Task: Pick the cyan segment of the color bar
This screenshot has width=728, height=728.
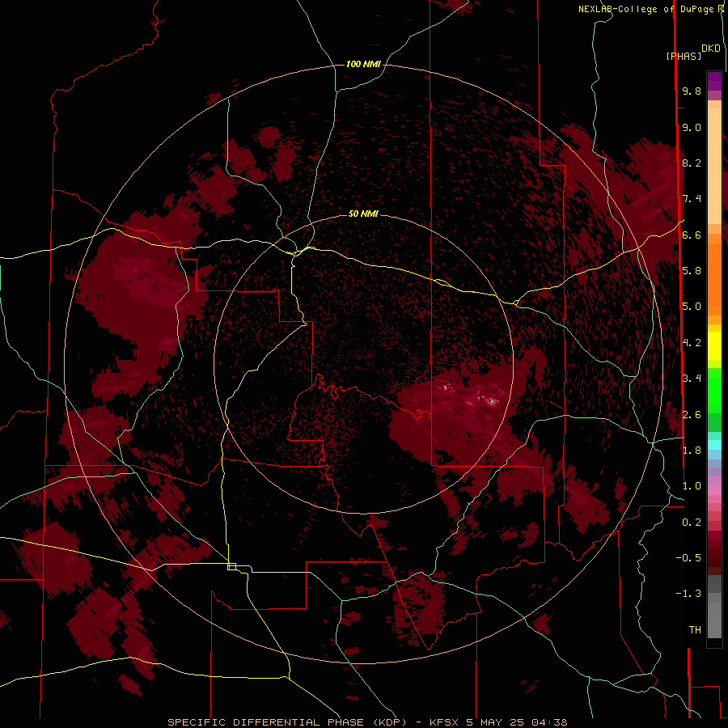Action: point(714,444)
